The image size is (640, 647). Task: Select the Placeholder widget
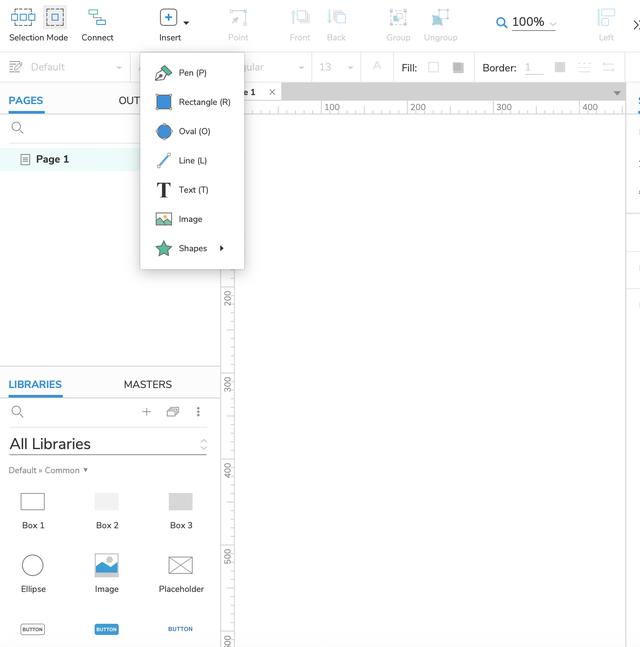(181, 574)
